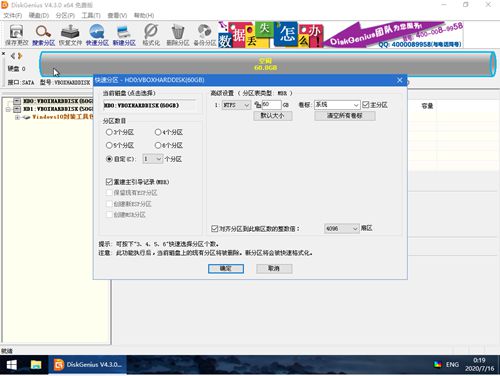This screenshot has height=376, width=500.
Task: Click the DiskGenius V4.3.0 taskbar button
Action: [x=87, y=365]
